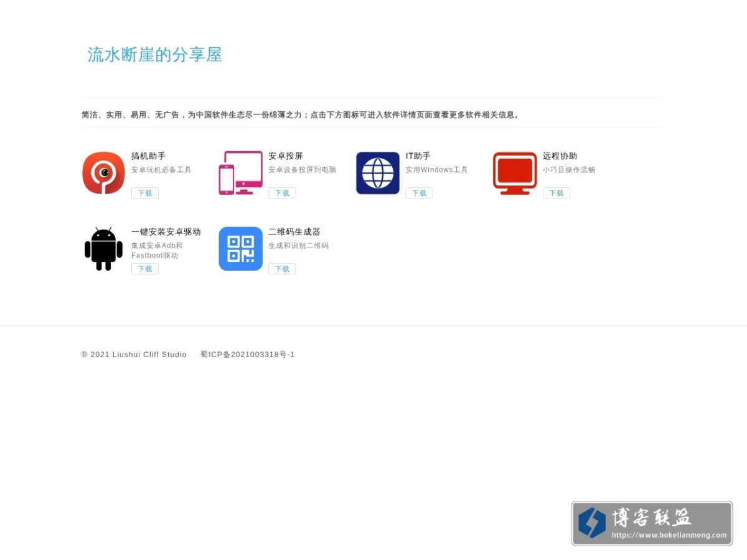
Task: Click the 集成安卓Adb和Fastboot驱动 description
Action: click(x=157, y=250)
